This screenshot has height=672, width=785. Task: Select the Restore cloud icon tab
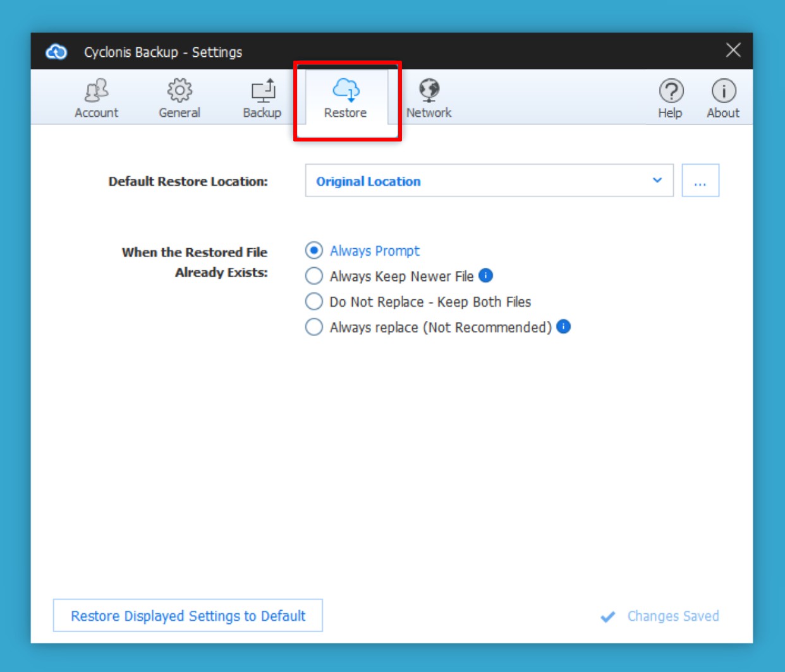[346, 92]
